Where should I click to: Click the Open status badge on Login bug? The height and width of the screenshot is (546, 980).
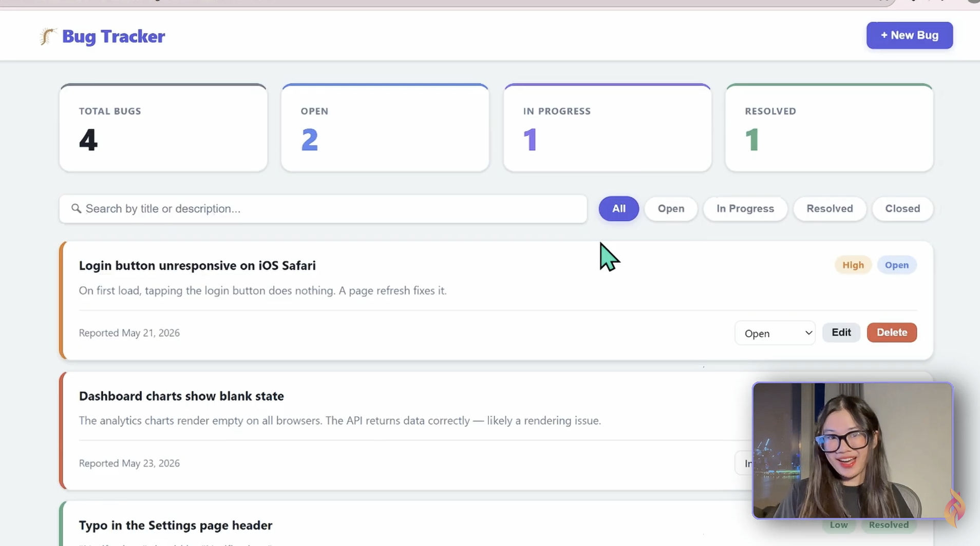click(x=896, y=265)
